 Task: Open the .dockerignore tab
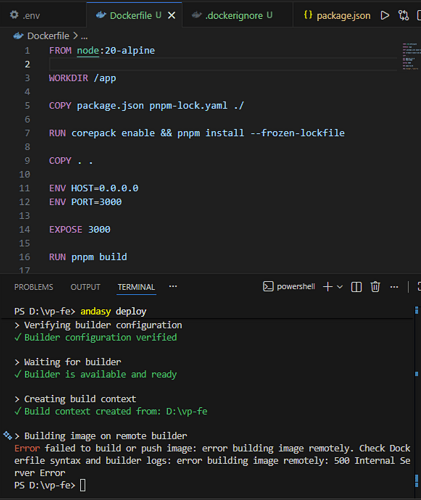[237, 15]
